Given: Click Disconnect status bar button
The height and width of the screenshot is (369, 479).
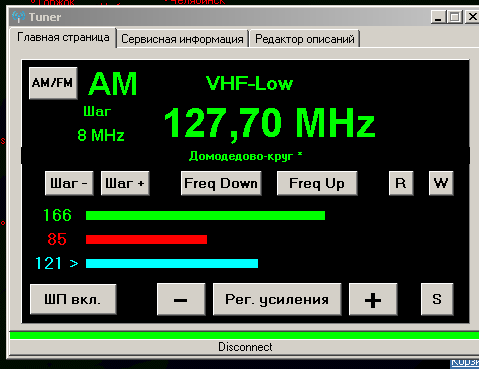Looking at the screenshot, I should [x=245, y=347].
